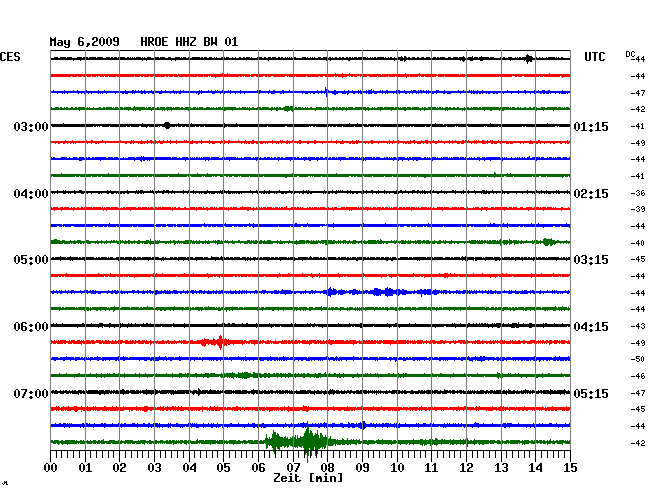
Task: Select the station code text HROE
Action: (154, 42)
